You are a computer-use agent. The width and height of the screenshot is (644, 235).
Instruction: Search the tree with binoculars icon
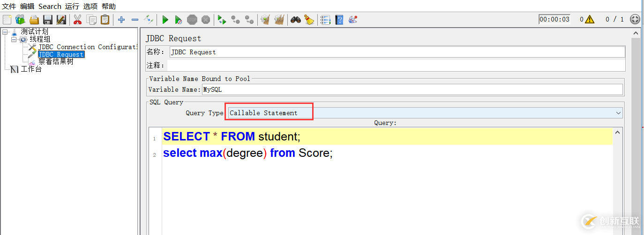296,20
